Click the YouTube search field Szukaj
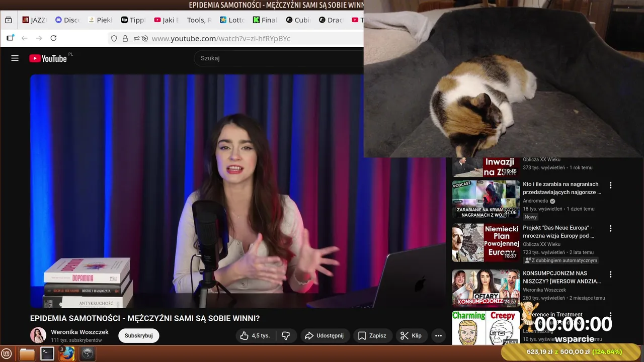 (278, 58)
